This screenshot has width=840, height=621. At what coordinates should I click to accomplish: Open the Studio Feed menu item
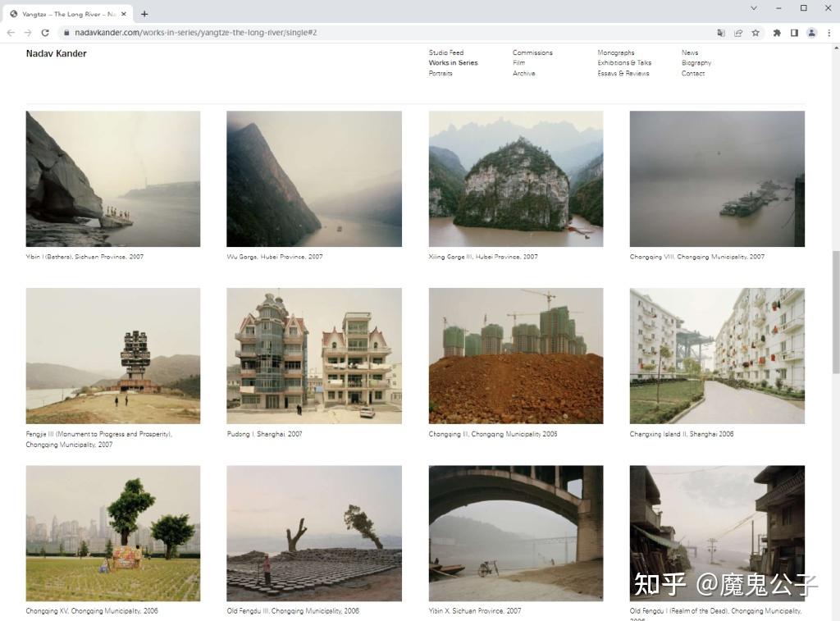[446, 53]
